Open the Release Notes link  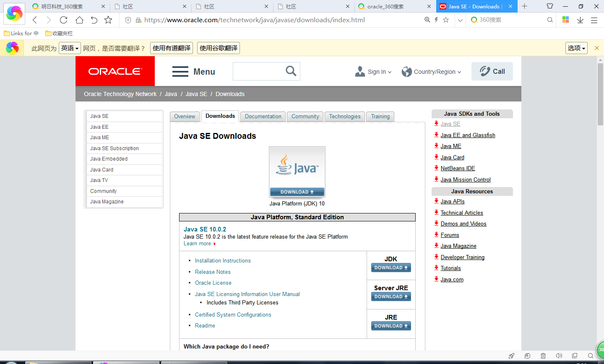(x=213, y=272)
